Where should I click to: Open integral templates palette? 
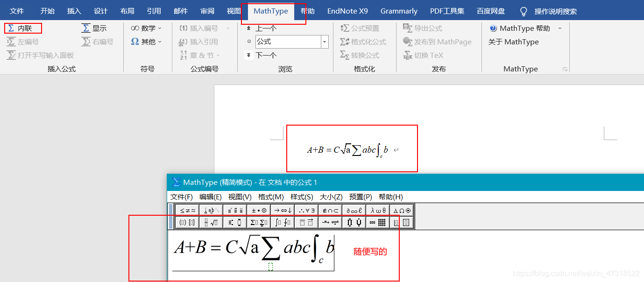click(x=283, y=223)
